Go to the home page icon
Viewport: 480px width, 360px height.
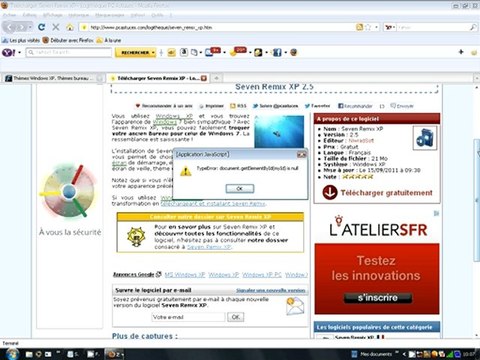pyautogui.click(x=70, y=27)
